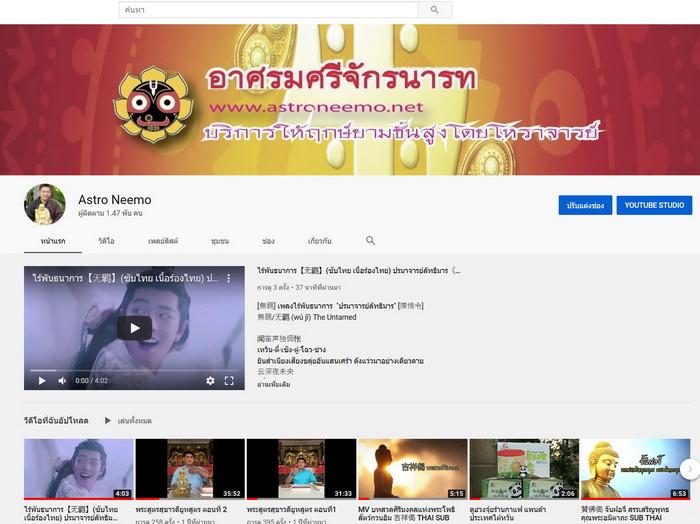This screenshot has height=524, width=700.
Task: Click the Play all (เล่นทั้งหมด) link
Action: (134, 420)
